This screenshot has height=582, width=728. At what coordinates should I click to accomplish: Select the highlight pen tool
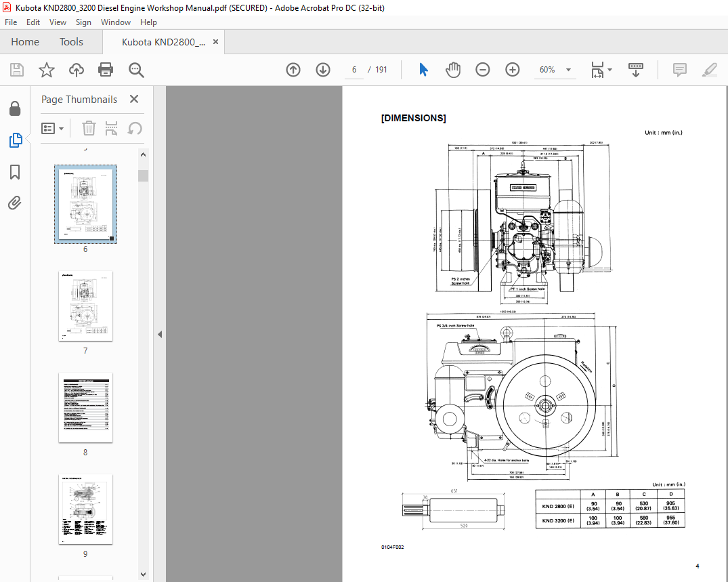pyautogui.click(x=710, y=70)
